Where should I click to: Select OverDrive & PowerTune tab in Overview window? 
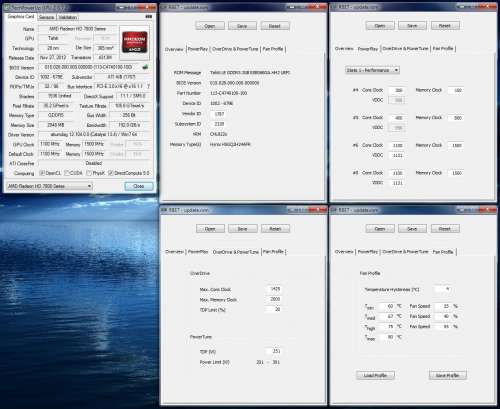point(235,49)
